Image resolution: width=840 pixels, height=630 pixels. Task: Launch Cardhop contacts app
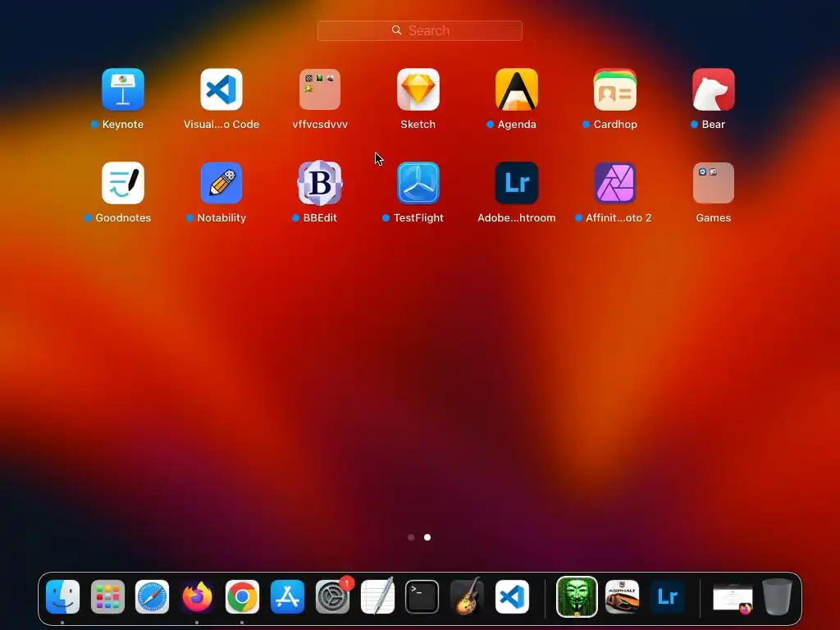click(615, 89)
